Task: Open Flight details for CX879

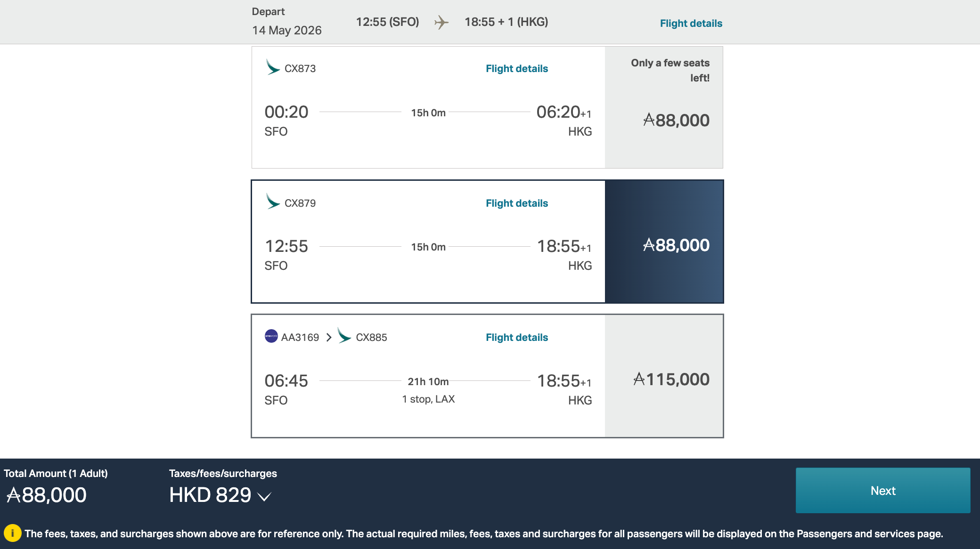Action: point(517,203)
